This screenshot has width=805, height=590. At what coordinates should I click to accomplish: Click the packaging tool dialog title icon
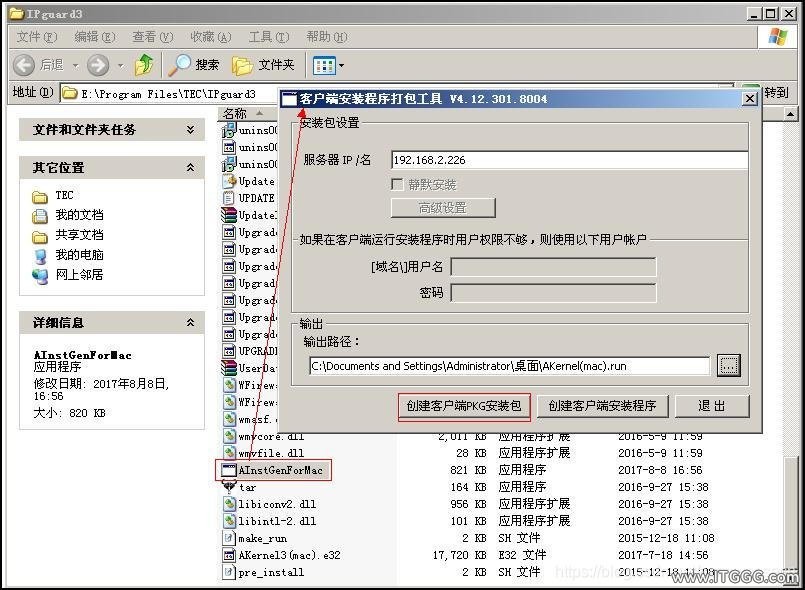pos(290,99)
